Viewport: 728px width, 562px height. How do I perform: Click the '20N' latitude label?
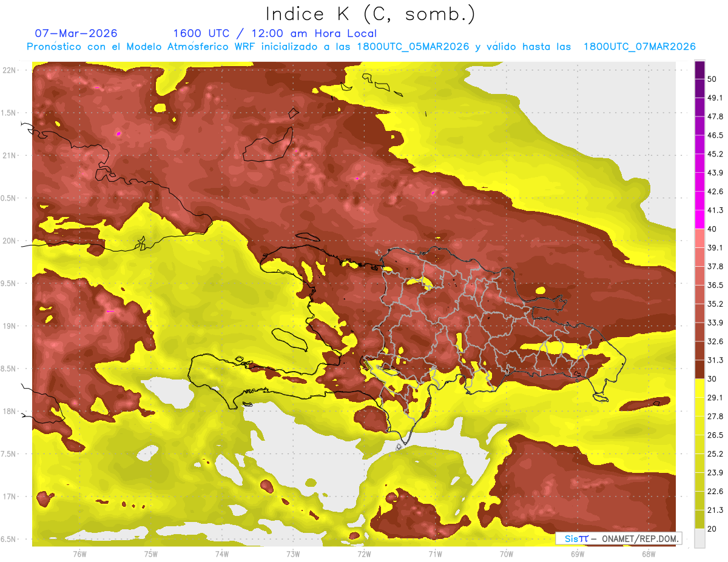(9, 241)
